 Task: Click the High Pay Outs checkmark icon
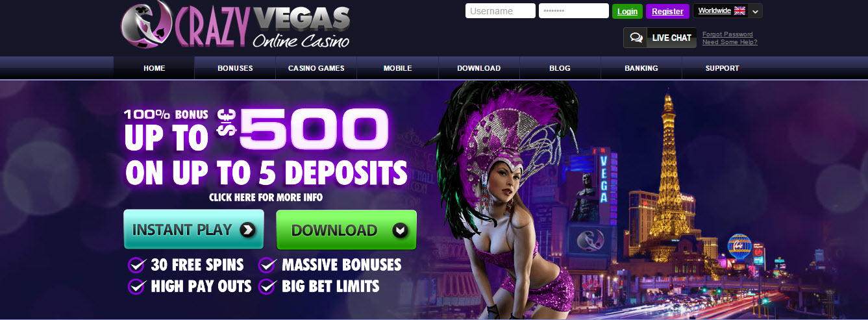136,286
